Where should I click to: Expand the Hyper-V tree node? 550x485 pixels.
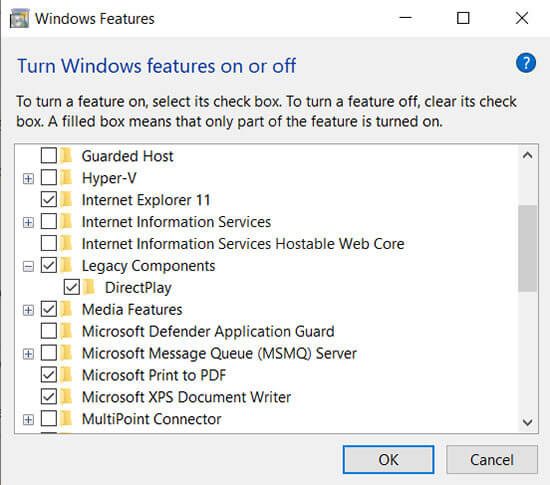click(28, 179)
